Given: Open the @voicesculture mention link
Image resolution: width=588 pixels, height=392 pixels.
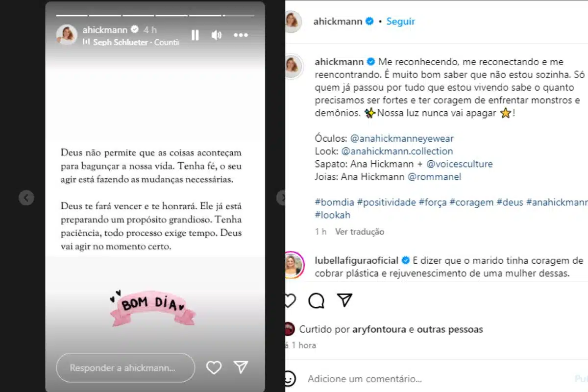Looking at the screenshot, I should tap(460, 164).
